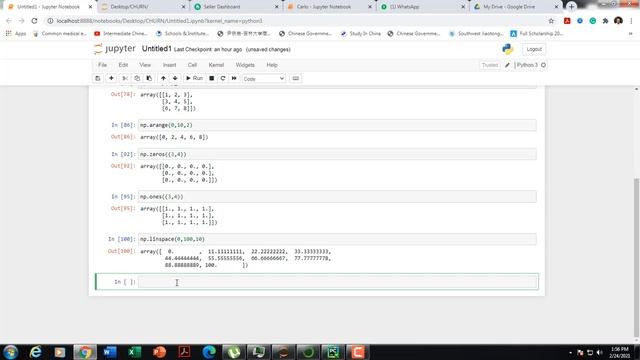The height and width of the screenshot is (360, 640).
Task: Open the Insert menu in Jupyter
Action: tap(169, 65)
